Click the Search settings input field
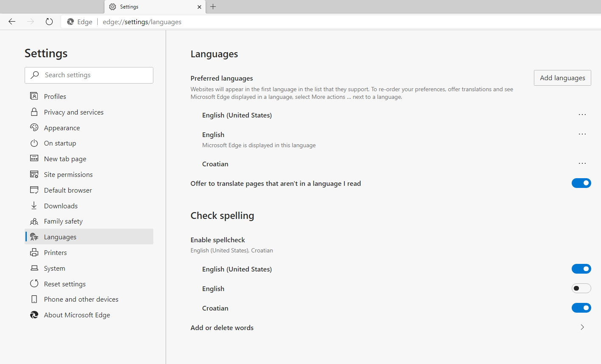This screenshot has height=364, width=601. [89, 75]
